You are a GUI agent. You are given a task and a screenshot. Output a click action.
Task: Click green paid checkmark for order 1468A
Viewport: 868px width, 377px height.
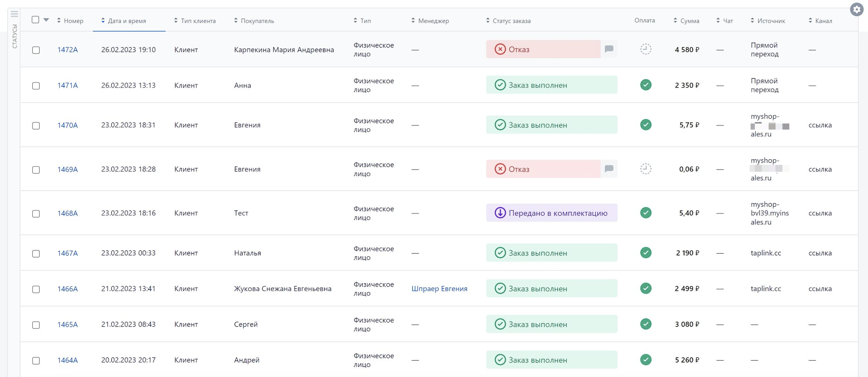click(645, 213)
